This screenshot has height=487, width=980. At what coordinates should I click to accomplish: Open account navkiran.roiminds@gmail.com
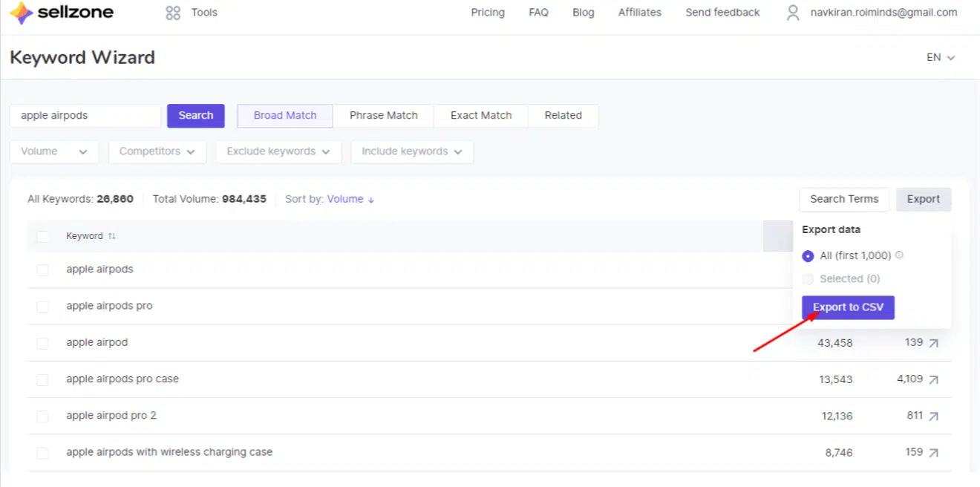point(883,13)
